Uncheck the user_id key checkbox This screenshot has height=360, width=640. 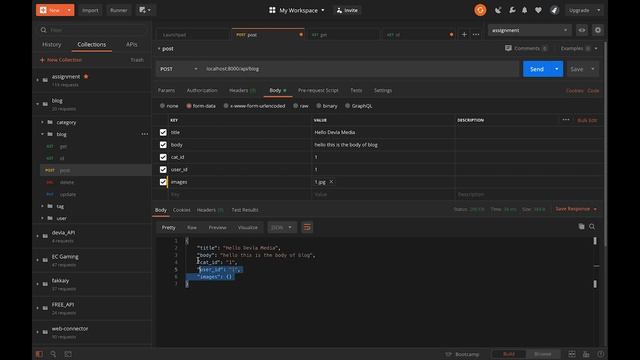tap(163, 169)
